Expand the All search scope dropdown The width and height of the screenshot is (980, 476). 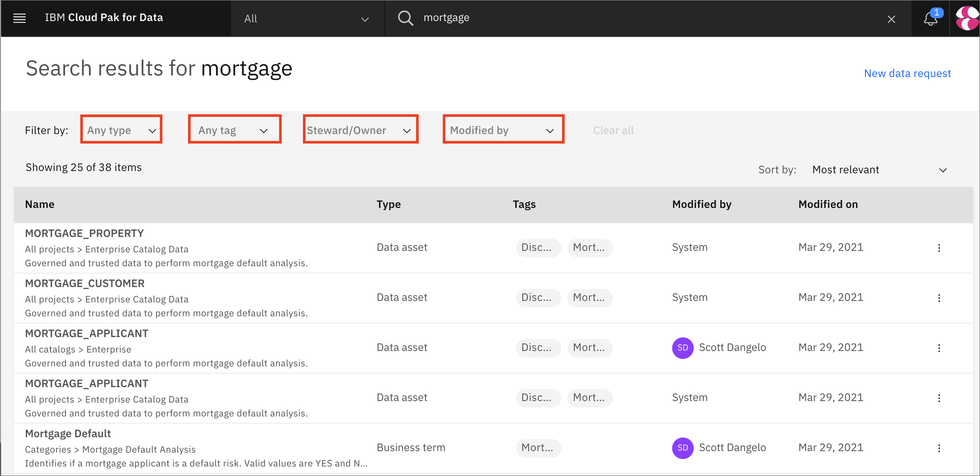coord(307,18)
